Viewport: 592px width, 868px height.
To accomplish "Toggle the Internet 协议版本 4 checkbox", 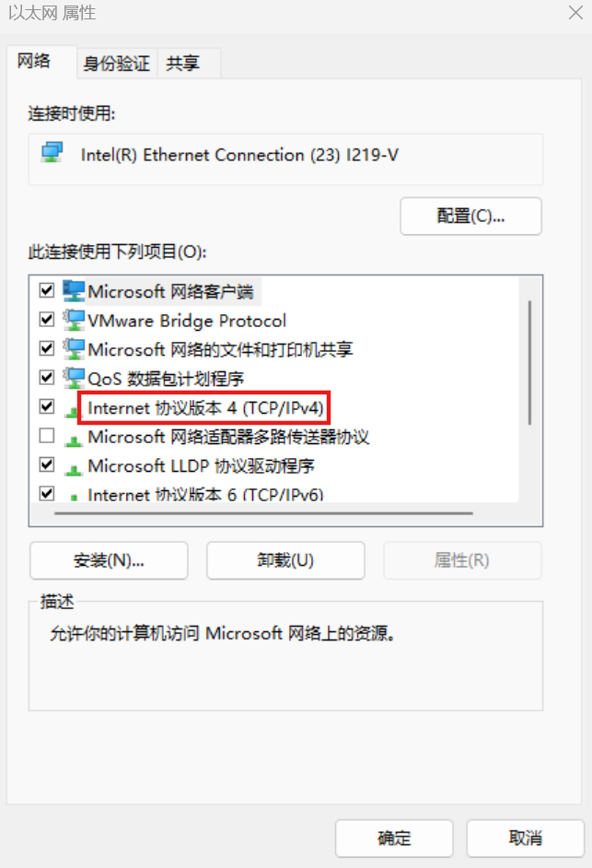I will coord(47,406).
